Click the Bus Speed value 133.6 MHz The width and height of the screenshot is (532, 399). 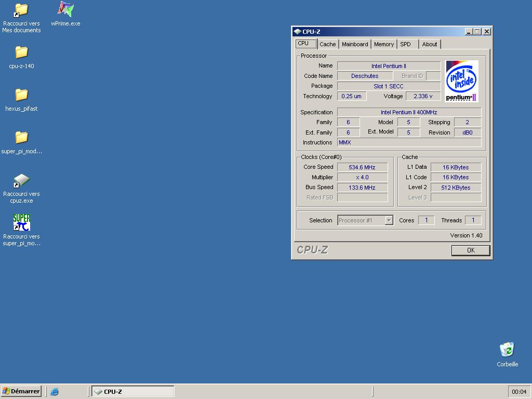point(362,188)
